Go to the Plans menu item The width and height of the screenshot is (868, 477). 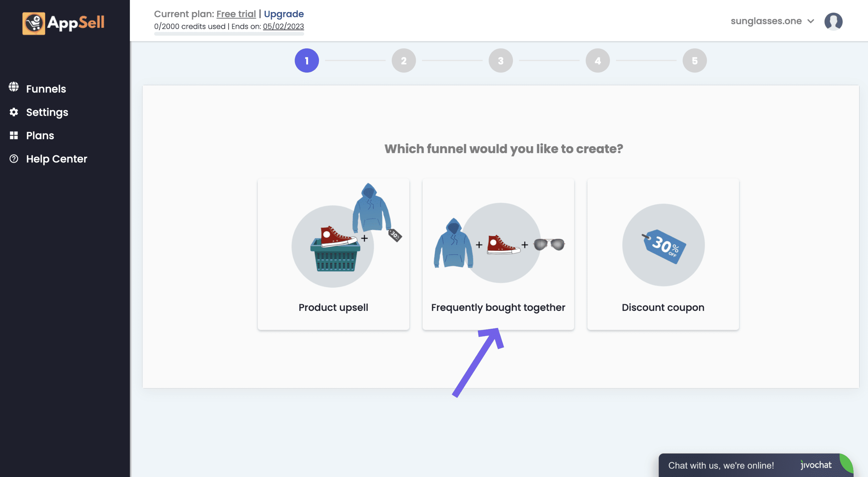(40, 136)
